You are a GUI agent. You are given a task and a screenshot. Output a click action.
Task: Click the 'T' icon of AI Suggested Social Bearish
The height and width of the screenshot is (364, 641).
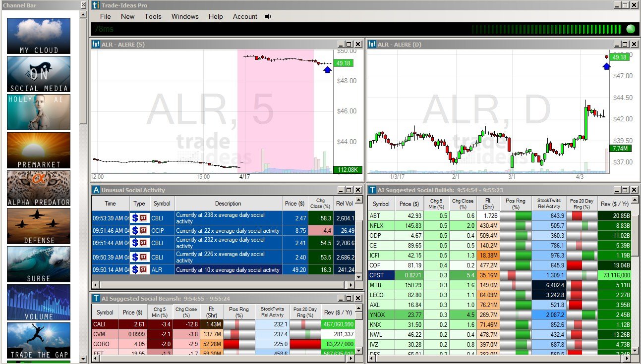[x=96, y=298]
